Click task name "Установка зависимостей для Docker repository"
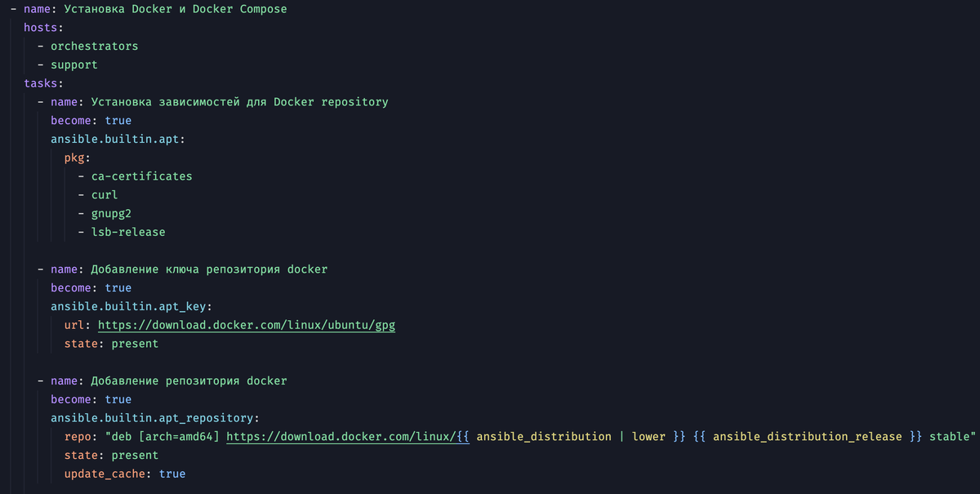 coord(239,102)
